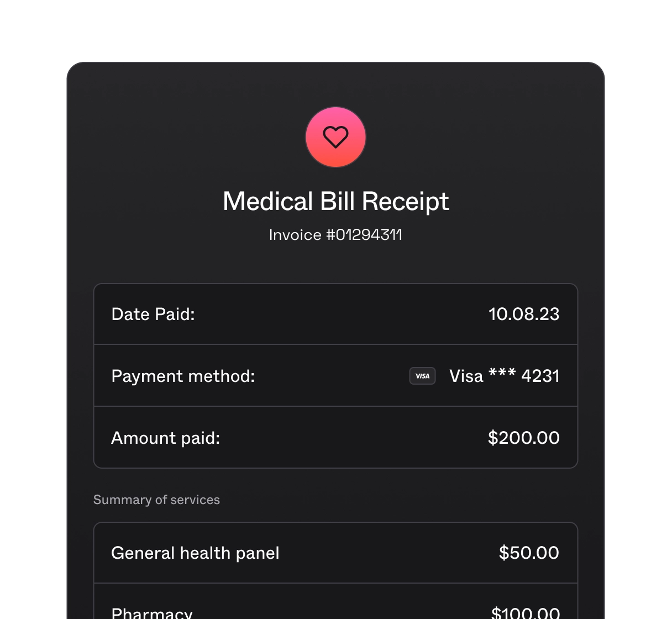Select the Payment method row

pyautogui.click(x=335, y=376)
